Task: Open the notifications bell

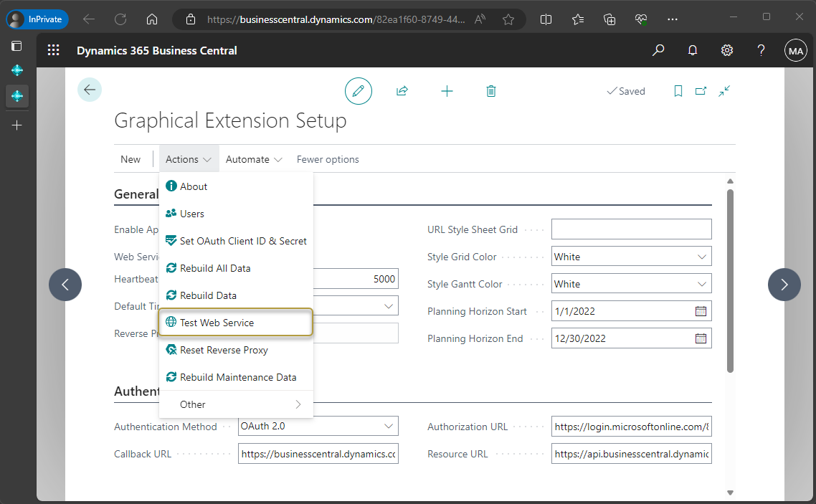Action: [x=693, y=50]
